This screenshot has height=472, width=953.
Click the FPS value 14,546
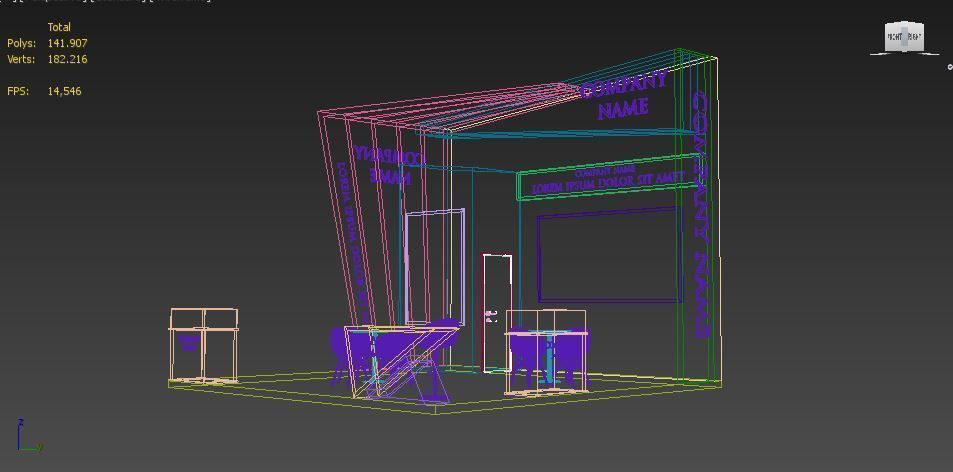point(64,91)
